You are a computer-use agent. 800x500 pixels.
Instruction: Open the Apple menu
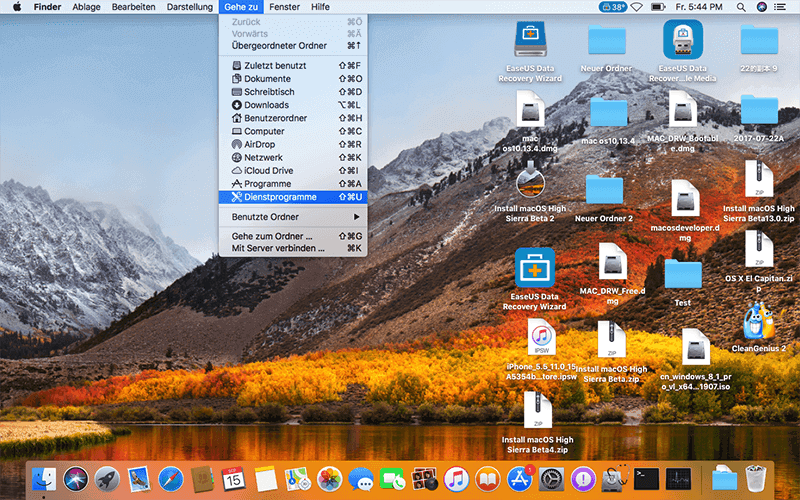pyautogui.click(x=17, y=7)
